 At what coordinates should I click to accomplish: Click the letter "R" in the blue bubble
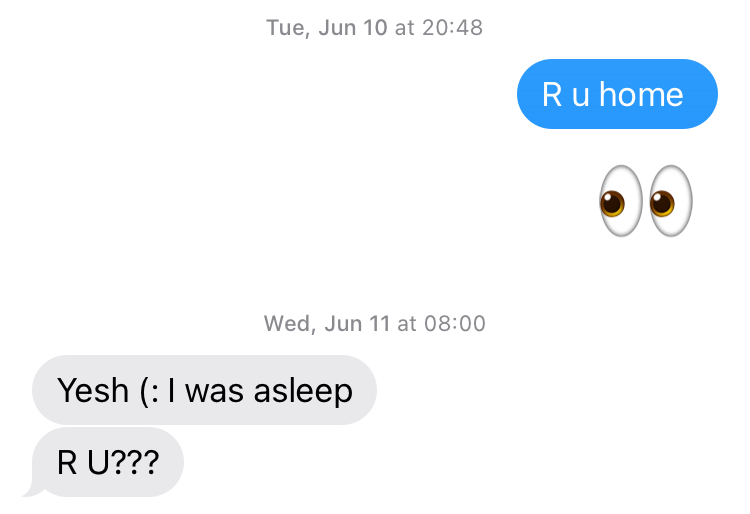pos(552,95)
